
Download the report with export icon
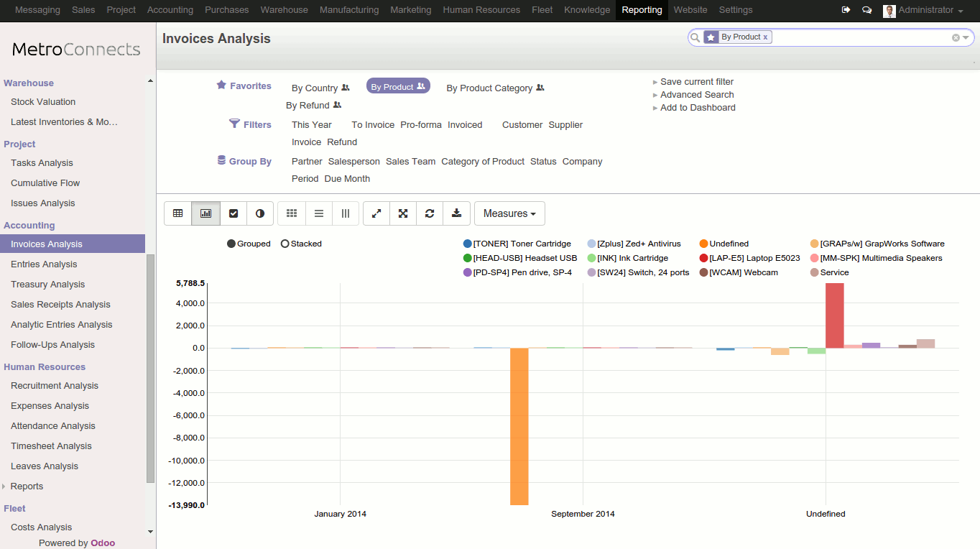456,213
